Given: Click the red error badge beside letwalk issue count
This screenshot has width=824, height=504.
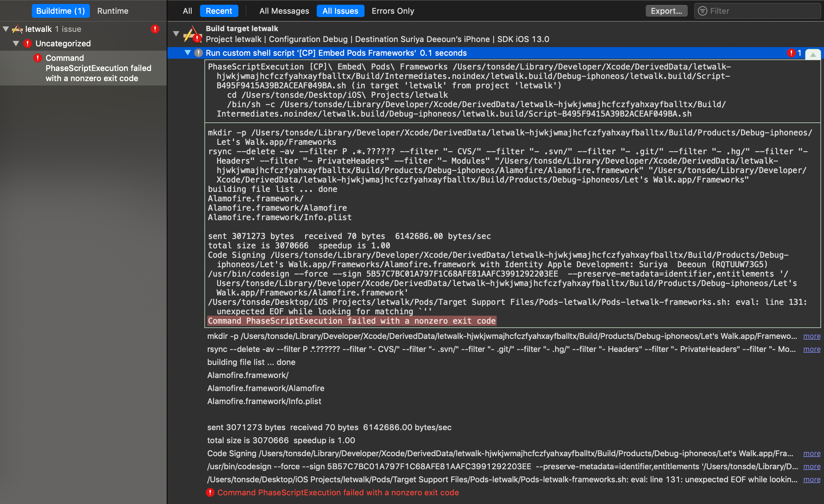Looking at the screenshot, I should [155, 29].
